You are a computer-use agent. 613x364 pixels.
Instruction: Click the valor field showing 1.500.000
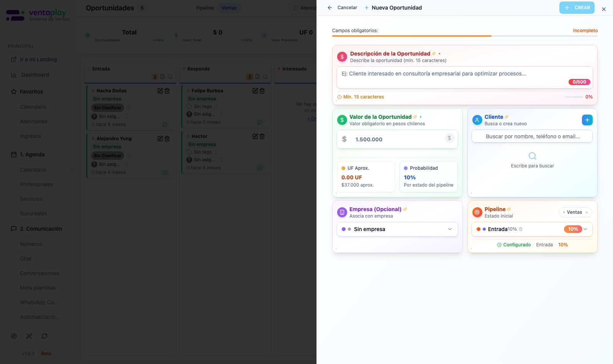tap(397, 139)
